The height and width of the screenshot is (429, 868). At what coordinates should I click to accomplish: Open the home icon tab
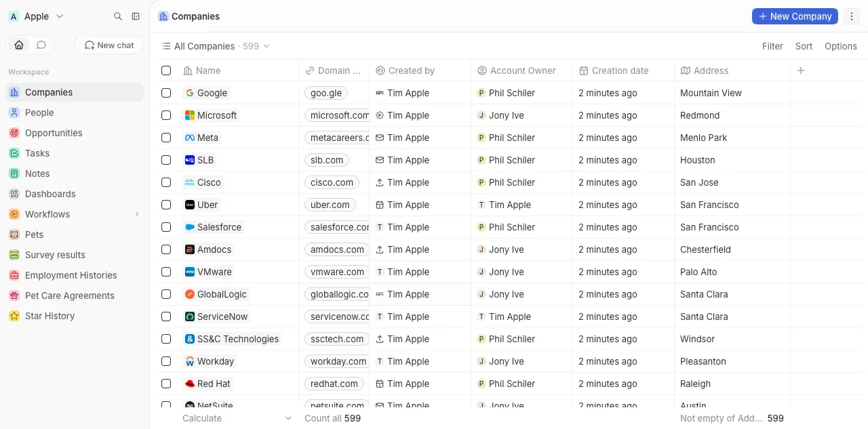pos(19,45)
